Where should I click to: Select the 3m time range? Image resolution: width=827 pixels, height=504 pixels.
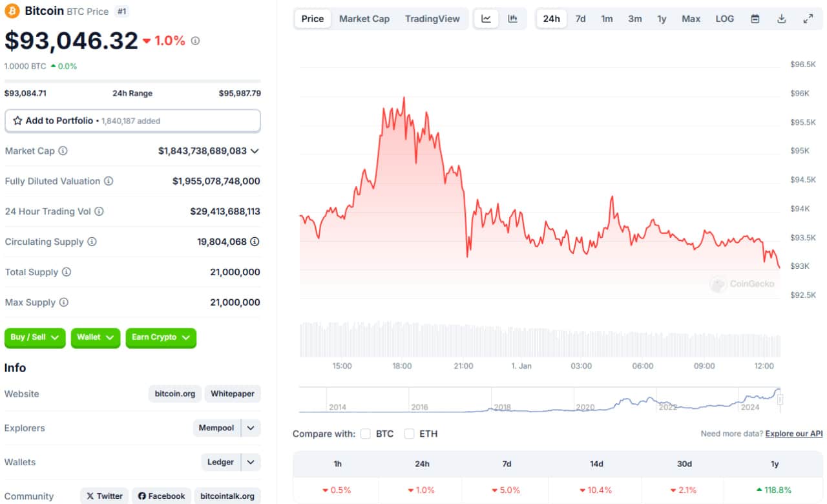635,19
